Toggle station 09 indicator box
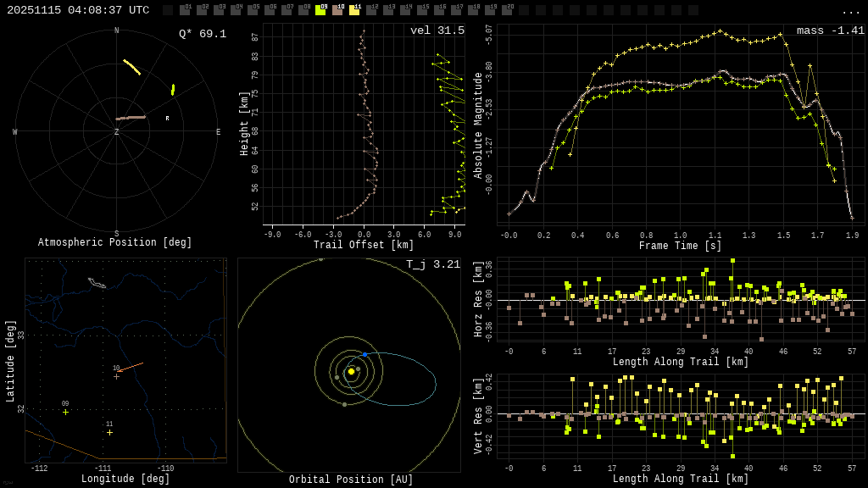The width and height of the screenshot is (868, 488). pos(320,10)
